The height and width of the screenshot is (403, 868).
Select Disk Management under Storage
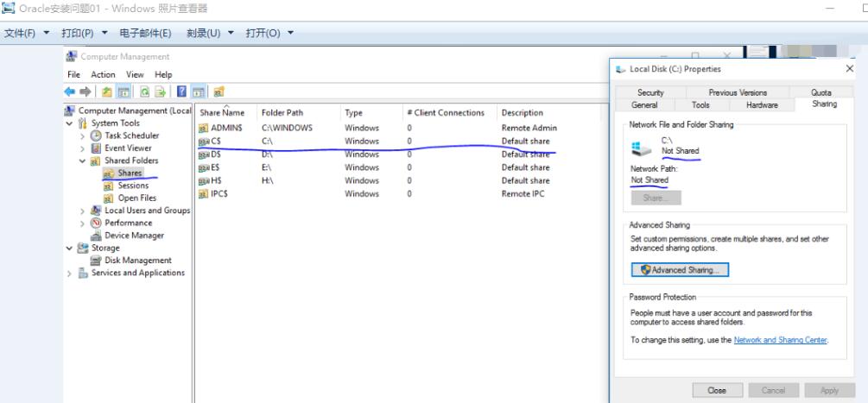point(137,260)
